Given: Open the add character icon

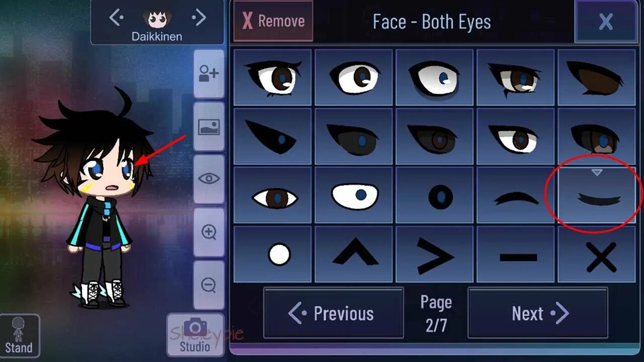Looking at the screenshot, I should pyautogui.click(x=209, y=74).
